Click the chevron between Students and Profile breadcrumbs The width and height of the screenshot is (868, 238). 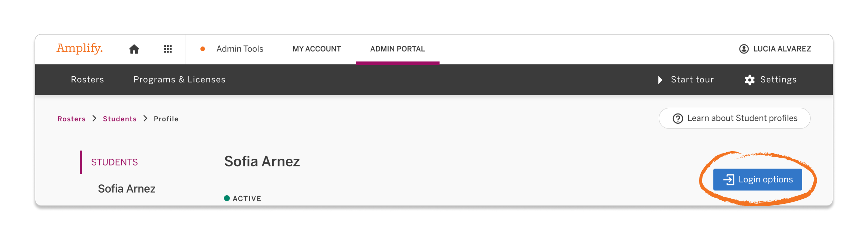tap(145, 119)
